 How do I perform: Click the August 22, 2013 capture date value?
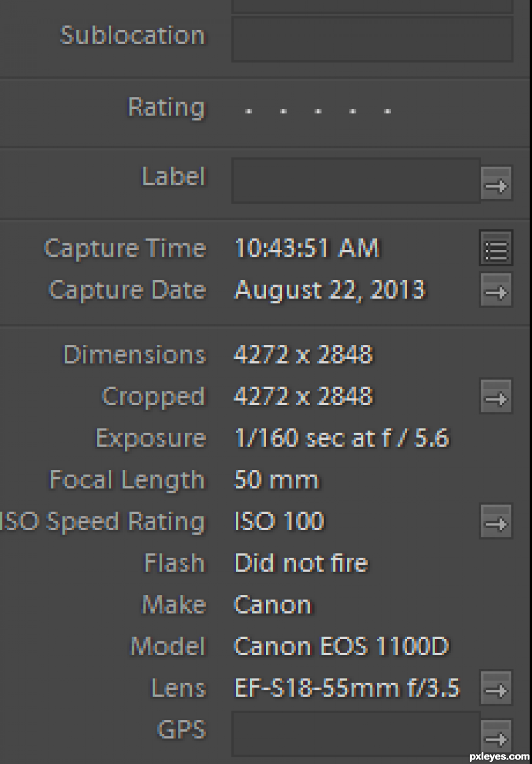330,290
